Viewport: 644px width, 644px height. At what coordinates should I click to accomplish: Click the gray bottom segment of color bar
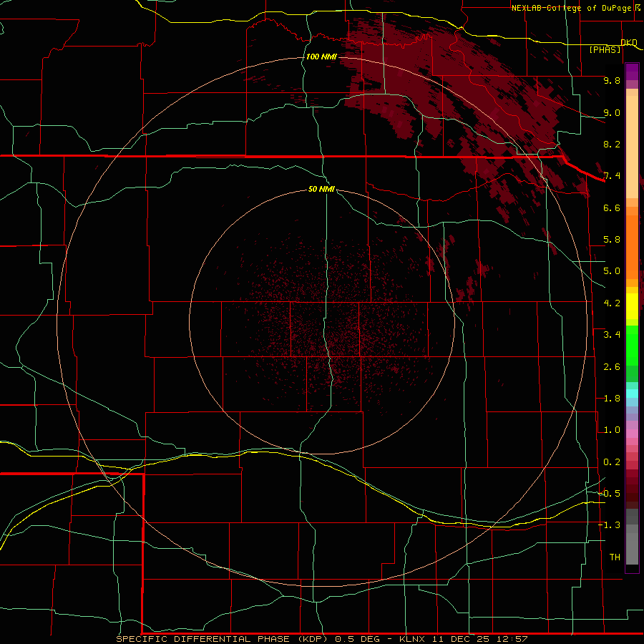(632, 548)
